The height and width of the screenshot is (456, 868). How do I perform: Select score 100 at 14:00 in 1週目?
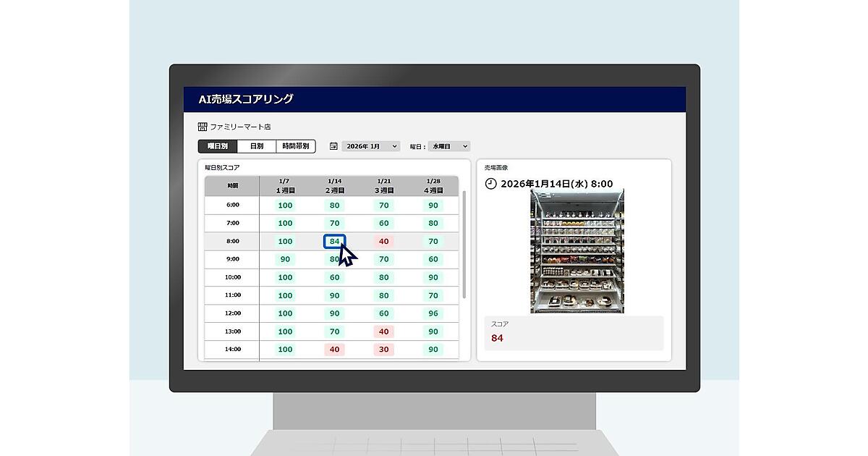click(x=285, y=350)
